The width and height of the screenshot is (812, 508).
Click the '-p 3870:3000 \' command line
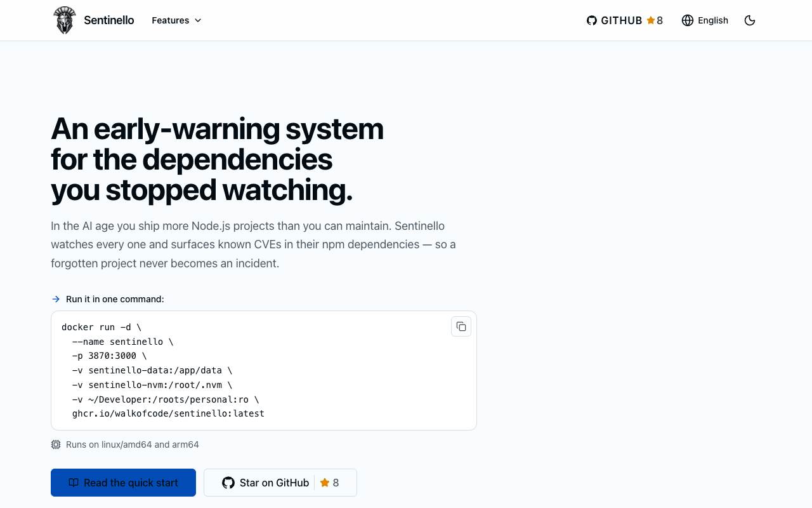[109, 356]
